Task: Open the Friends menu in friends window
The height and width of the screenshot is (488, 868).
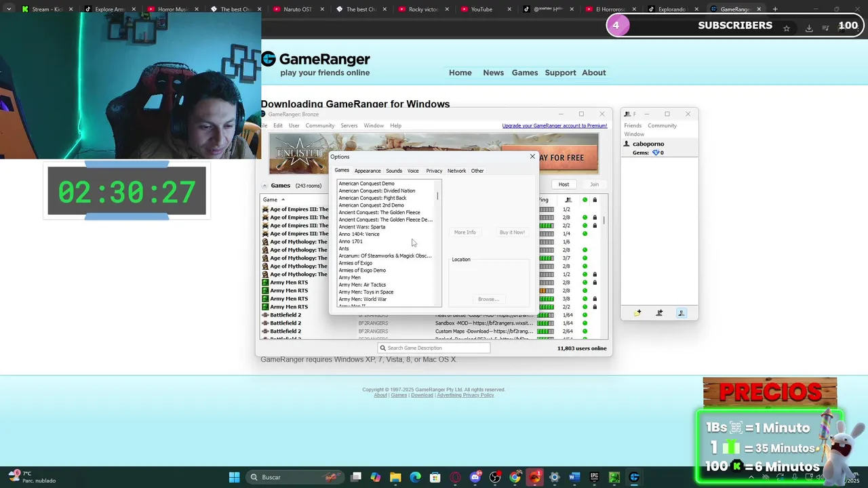Action: [633, 125]
